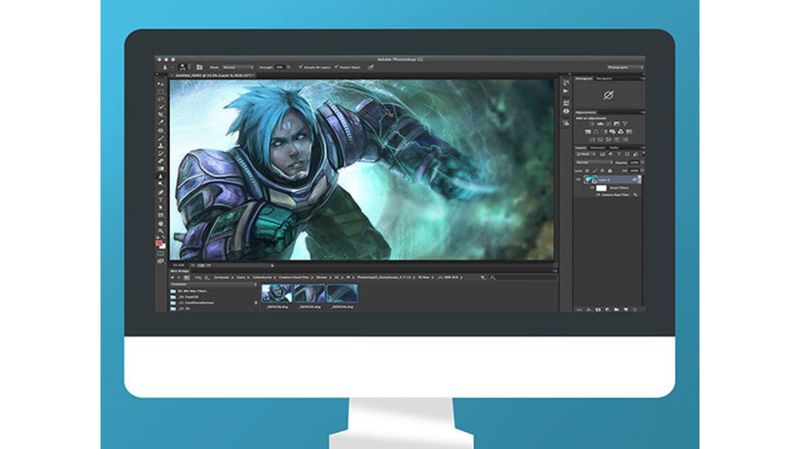The width and height of the screenshot is (800, 449).
Task: Switch to the Histogram tab
Action: click(584, 79)
